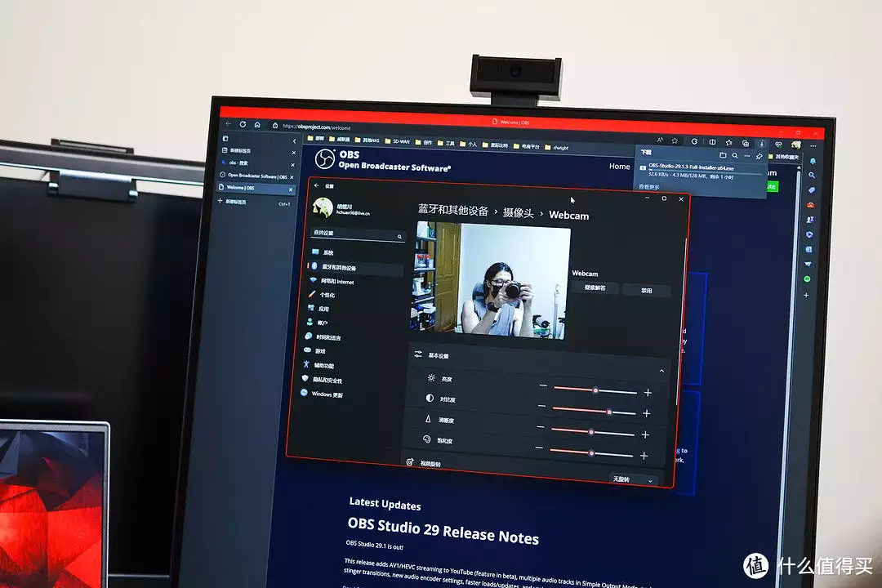Click the contrast slider
This screenshot has width=882, height=588.
coord(594,411)
